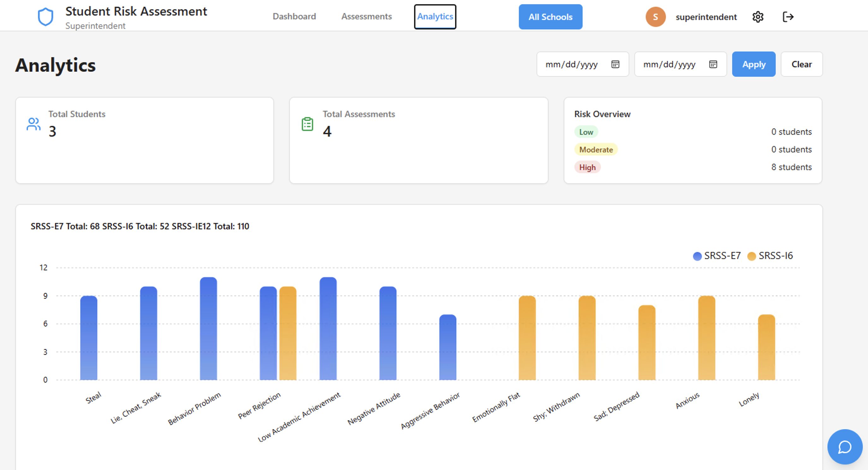Open the All Schools selector
The height and width of the screenshot is (470, 868).
pyautogui.click(x=550, y=17)
